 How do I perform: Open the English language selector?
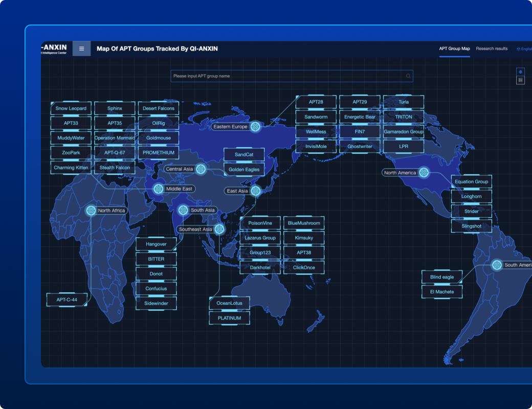click(524, 49)
